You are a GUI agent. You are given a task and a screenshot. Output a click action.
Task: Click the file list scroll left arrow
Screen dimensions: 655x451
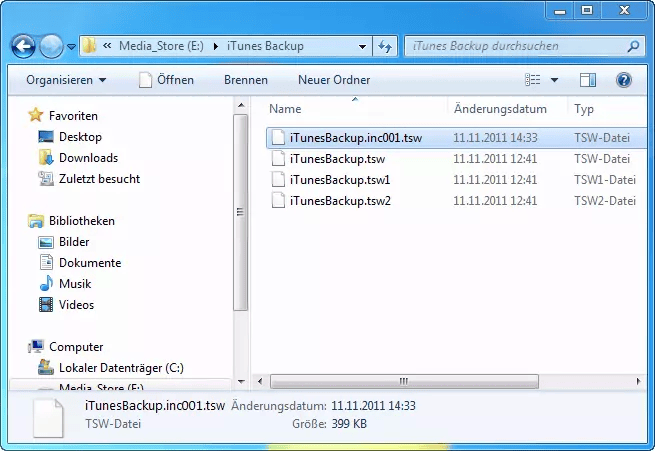coord(260,381)
